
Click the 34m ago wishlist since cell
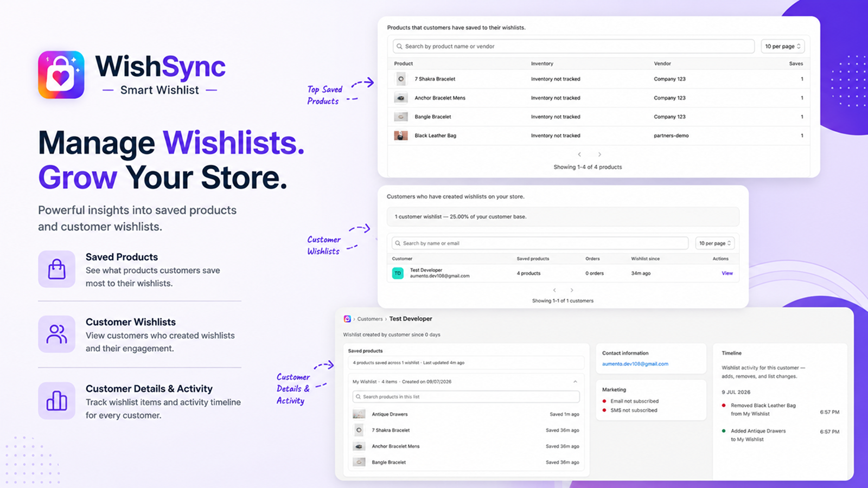tap(641, 273)
